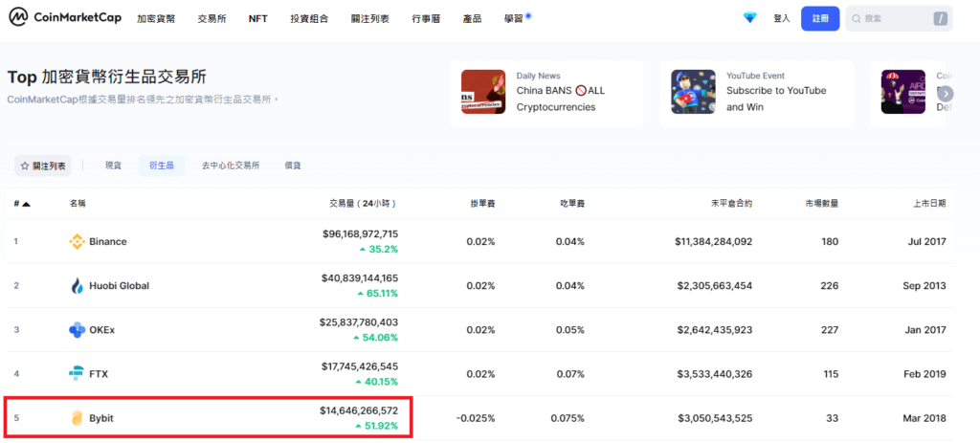
Task: Click Bybit 51.92% volume change
Action: click(x=375, y=426)
